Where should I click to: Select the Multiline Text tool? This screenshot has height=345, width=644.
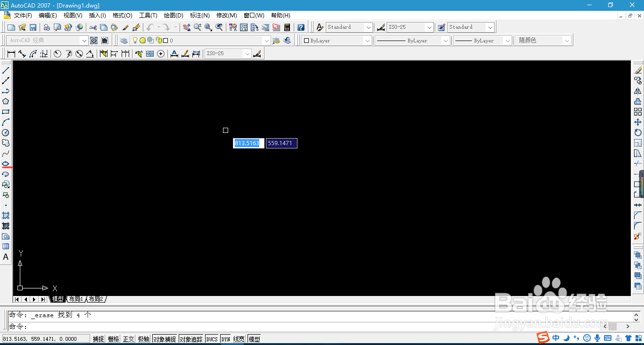(x=6, y=257)
